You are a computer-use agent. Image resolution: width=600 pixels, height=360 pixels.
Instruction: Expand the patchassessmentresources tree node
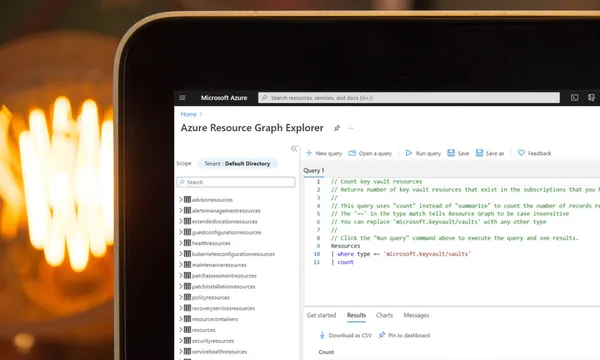click(181, 275)
